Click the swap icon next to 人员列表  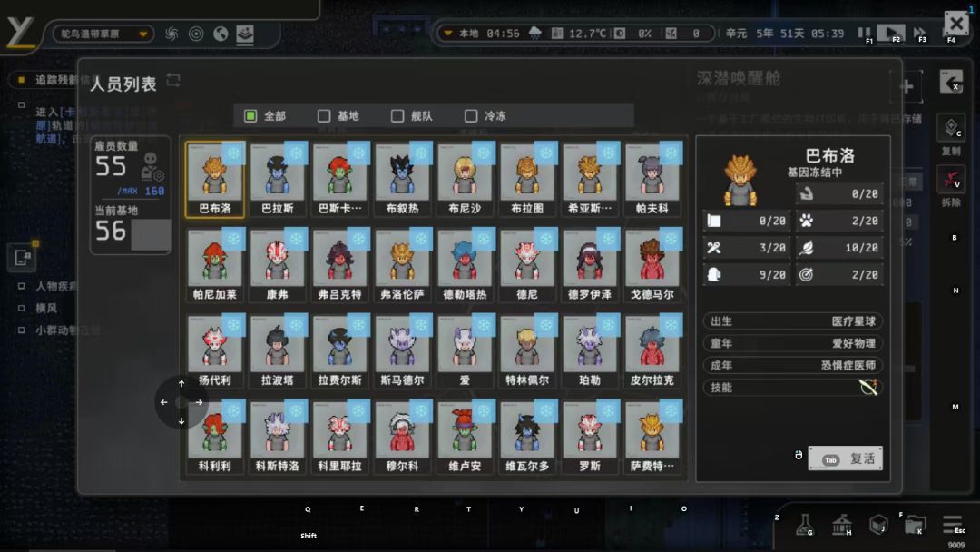173,81
